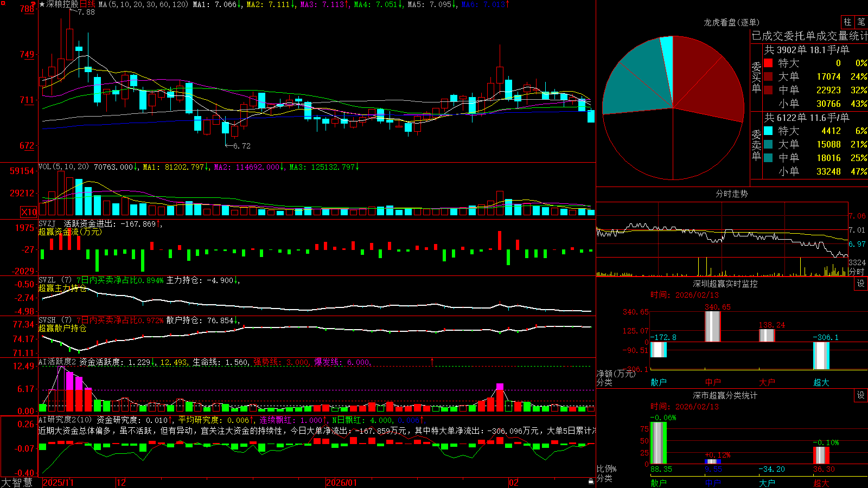The width and height of the screenshot is (868, 488).
Task: Click the 小单 33248 sell-order row
Action: [815, 171]
